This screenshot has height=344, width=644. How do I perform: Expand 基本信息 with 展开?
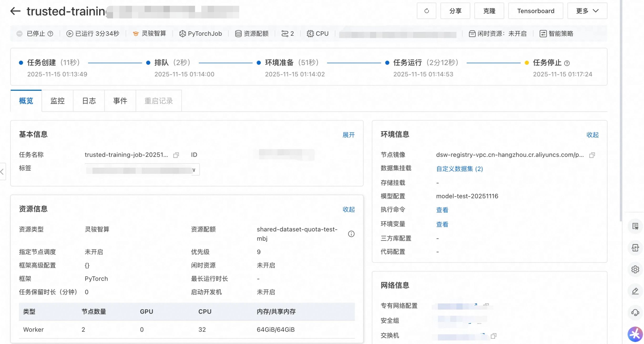tap(348, 135)
